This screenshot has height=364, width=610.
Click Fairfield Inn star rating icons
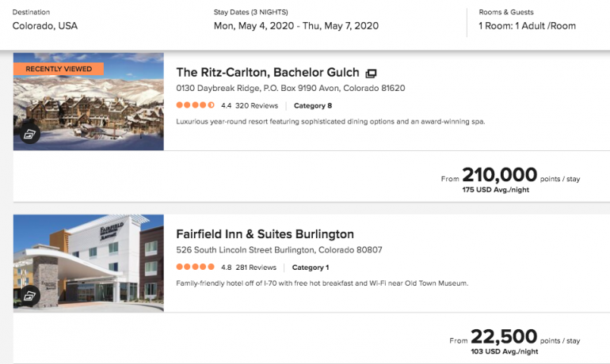[x=195, y=267]
